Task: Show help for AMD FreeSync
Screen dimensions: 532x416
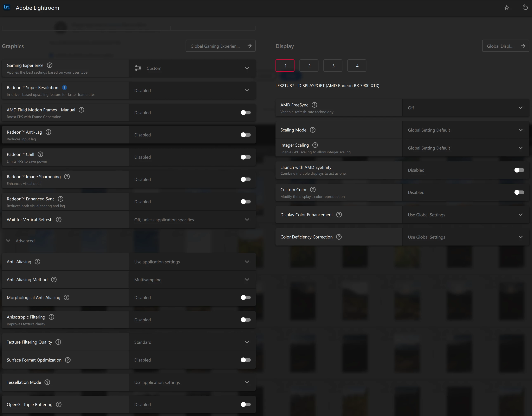Action: [x=314, y=105]
